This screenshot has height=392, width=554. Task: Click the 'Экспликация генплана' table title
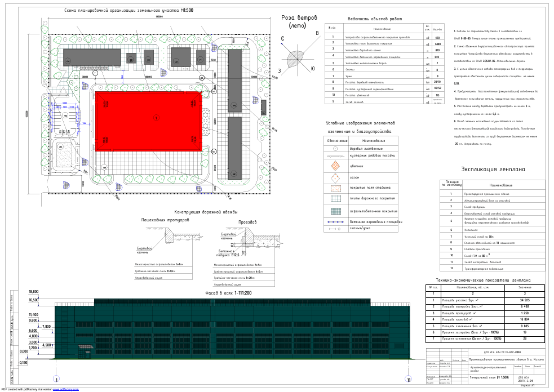point(493,169)
